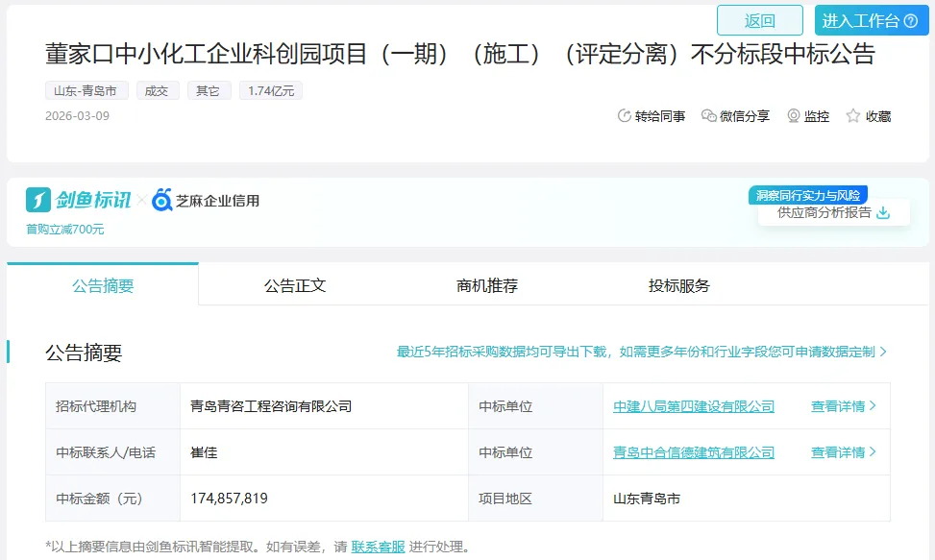Select the 公告摘要 tab

tap(103, 285)
